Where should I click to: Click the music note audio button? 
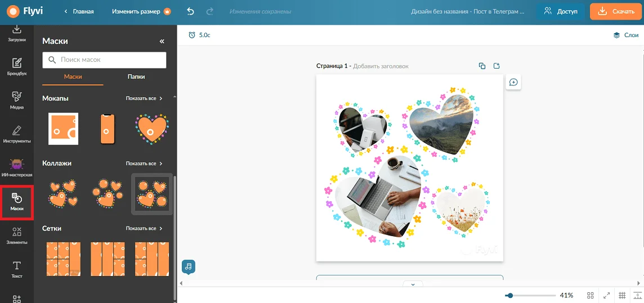coord(189,266)
